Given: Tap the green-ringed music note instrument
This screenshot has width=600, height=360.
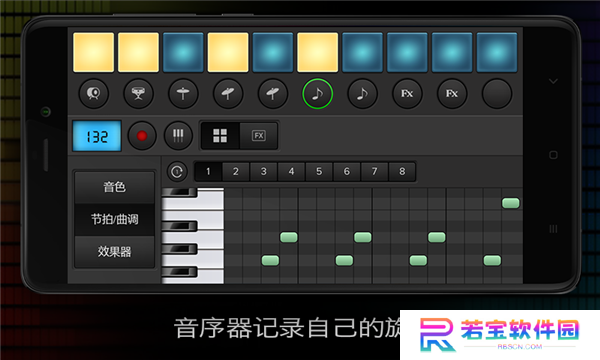Looking at the screenshot, I should 318,93.
